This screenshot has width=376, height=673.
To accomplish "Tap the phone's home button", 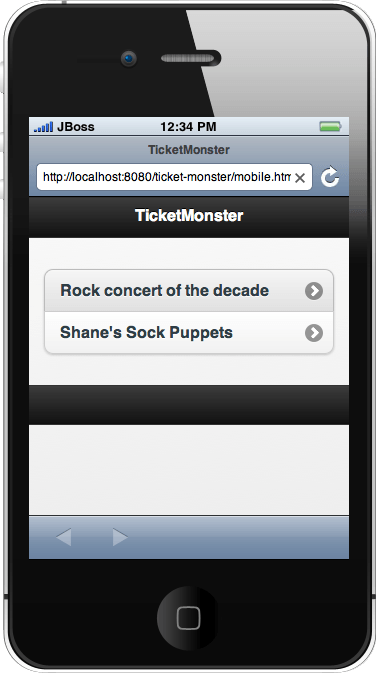I will (x=188, y=618).
